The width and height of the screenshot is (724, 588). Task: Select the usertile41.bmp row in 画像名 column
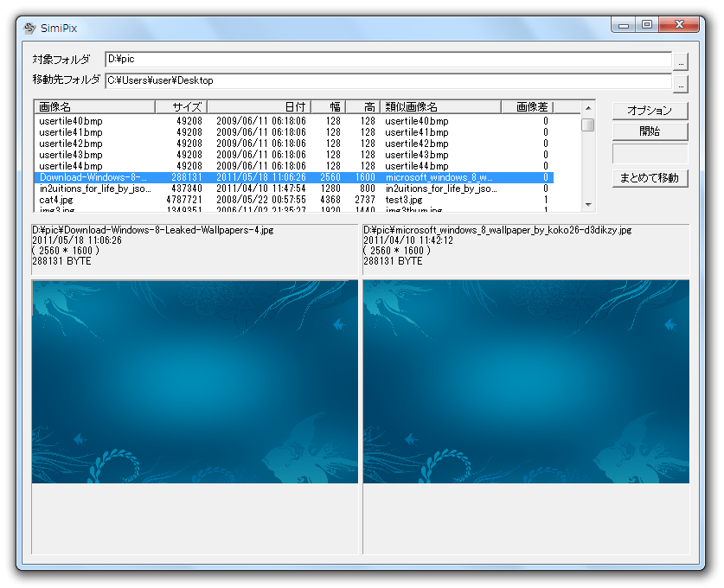point(71,132)
